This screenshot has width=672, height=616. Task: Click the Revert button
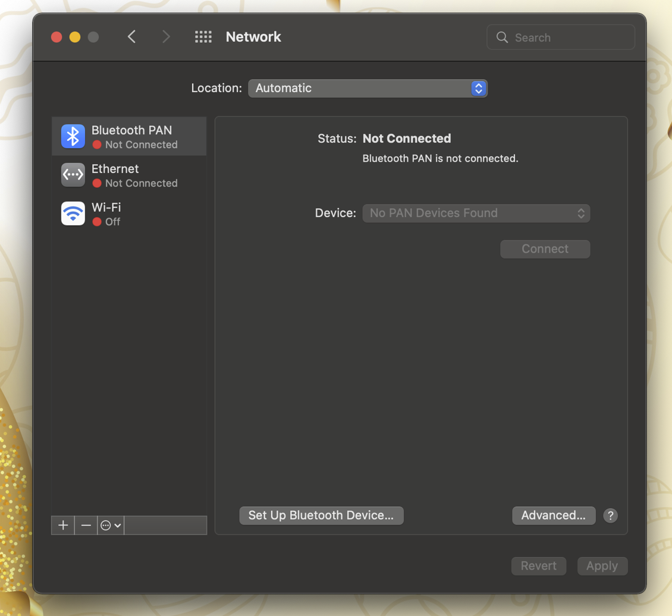click(538, 566)
